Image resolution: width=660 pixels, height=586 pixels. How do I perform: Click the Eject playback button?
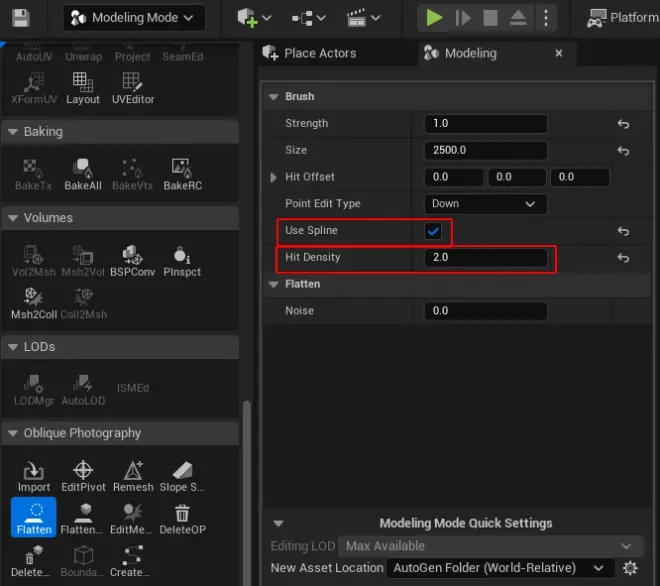point(518,18)
